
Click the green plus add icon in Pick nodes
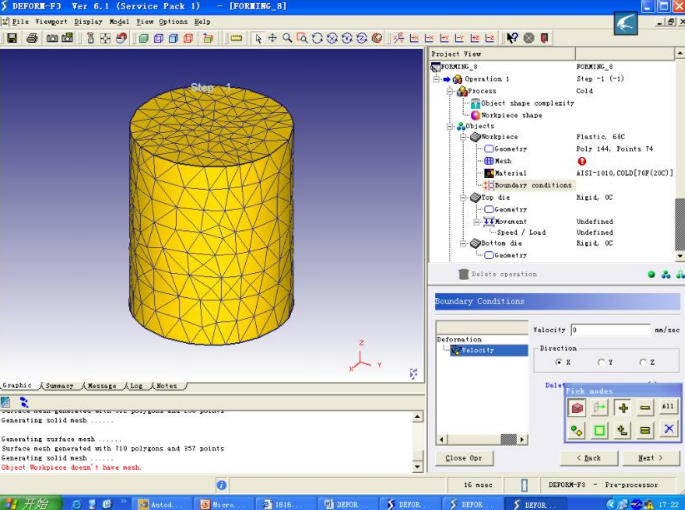pos(623,408)
